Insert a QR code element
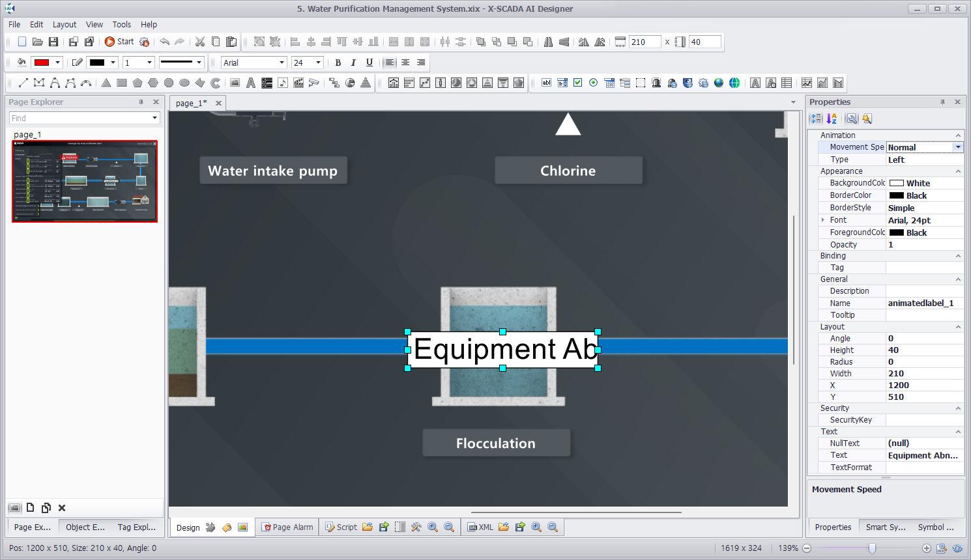Image resolution: width=971 pixels, height=560 pixels. pos(267,83)
